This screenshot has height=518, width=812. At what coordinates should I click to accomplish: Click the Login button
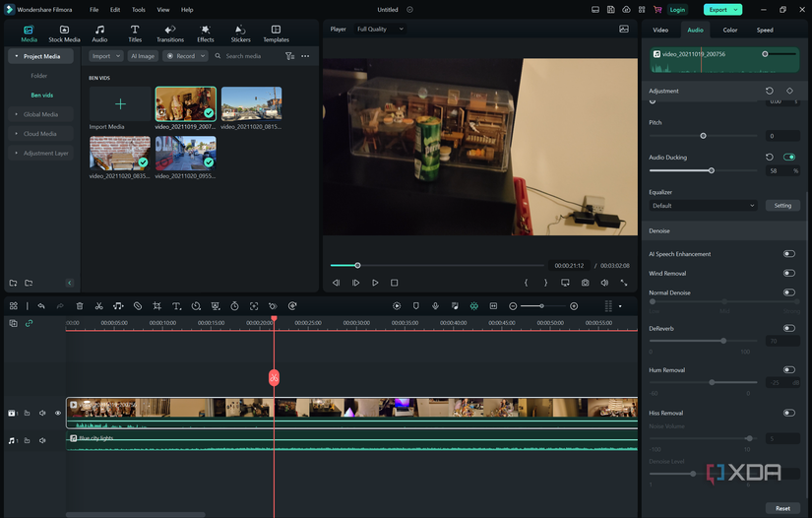click(677, 10)
